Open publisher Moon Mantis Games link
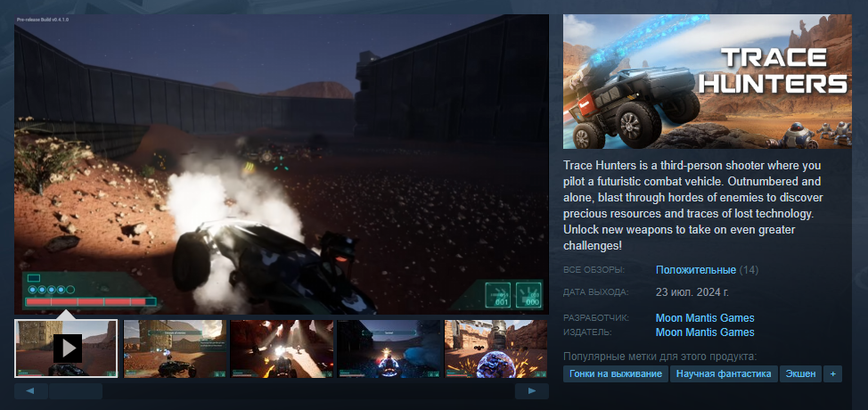Image resolution: width=868 pixels, height=410 pixels. point(705,332)
